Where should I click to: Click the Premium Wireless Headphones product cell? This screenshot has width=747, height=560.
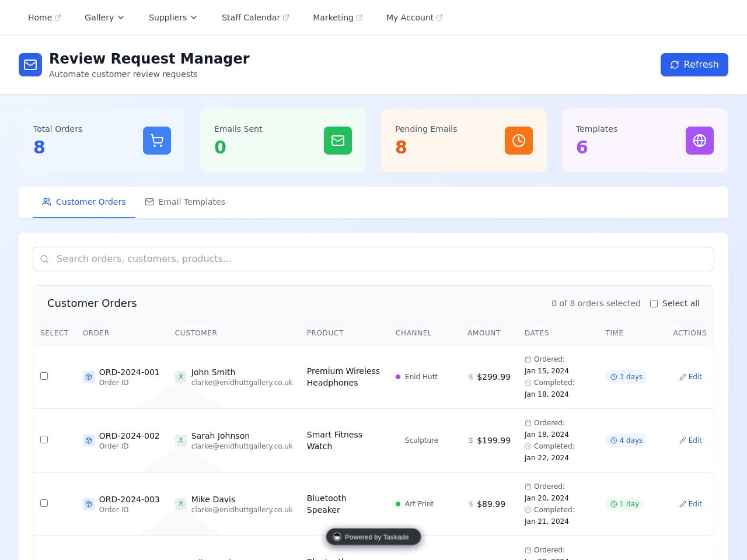click(x=343, y=377)
